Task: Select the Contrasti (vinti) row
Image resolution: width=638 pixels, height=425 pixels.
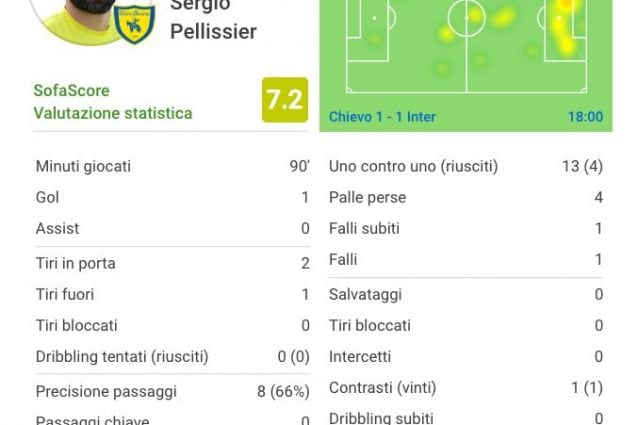Action: (466, 388)
